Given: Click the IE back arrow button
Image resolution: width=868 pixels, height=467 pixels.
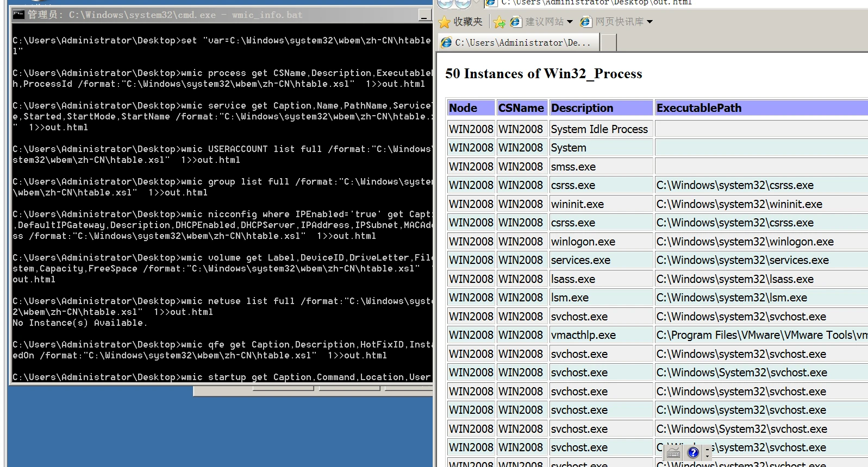Looking at the screenshot, I should click(445, 3).
